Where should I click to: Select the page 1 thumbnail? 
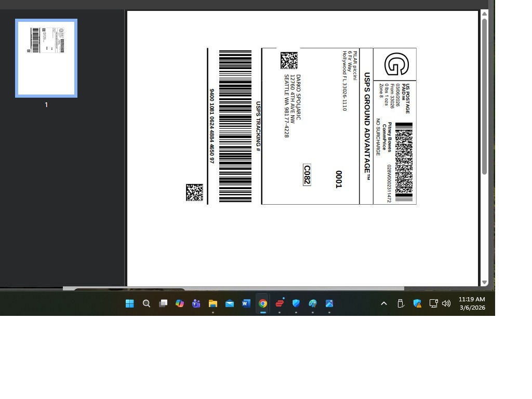pyautogui.click(x=46, y=58)
